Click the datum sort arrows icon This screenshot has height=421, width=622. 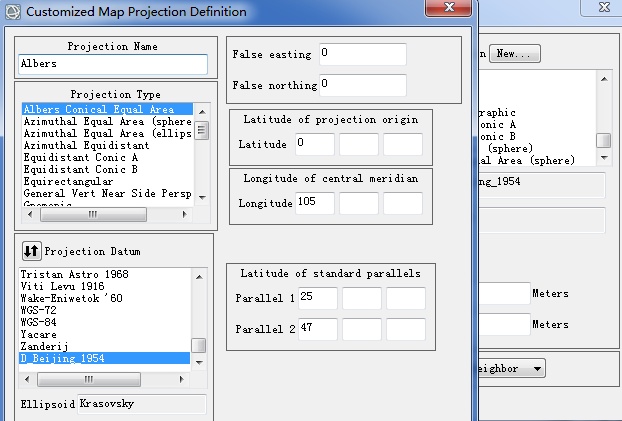coord(31,251)
